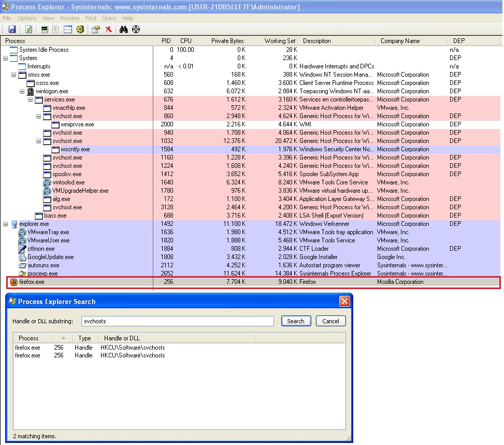Click the ctfmon.exe pen icon
Screen dimensions: 504x445
(22, 249)
